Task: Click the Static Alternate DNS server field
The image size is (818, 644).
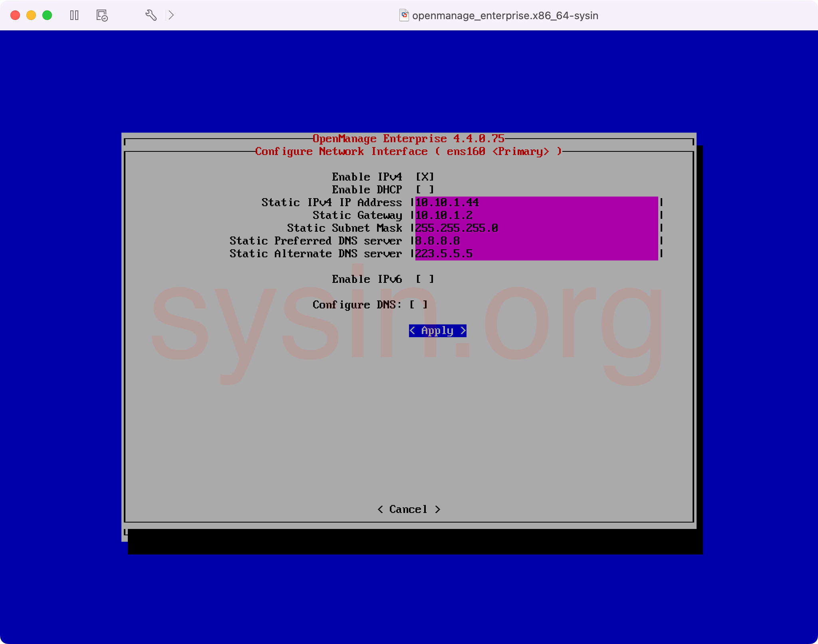Action: (x=536, y=254)
